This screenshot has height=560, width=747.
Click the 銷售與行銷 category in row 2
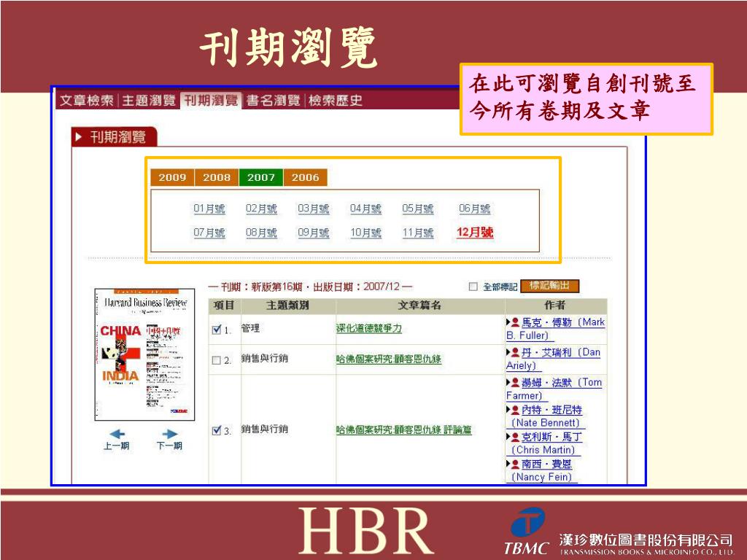(264, 359)
